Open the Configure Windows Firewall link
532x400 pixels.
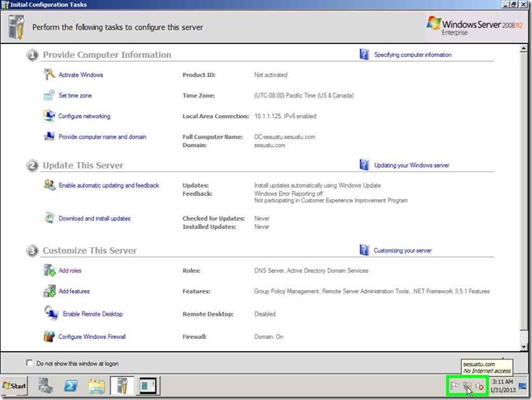pyautogui.click(x=92, y=337)
